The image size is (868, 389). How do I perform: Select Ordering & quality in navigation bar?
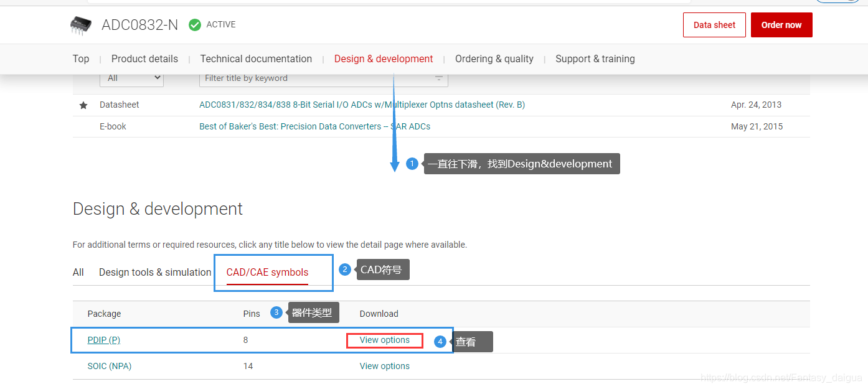pos(494,59)
